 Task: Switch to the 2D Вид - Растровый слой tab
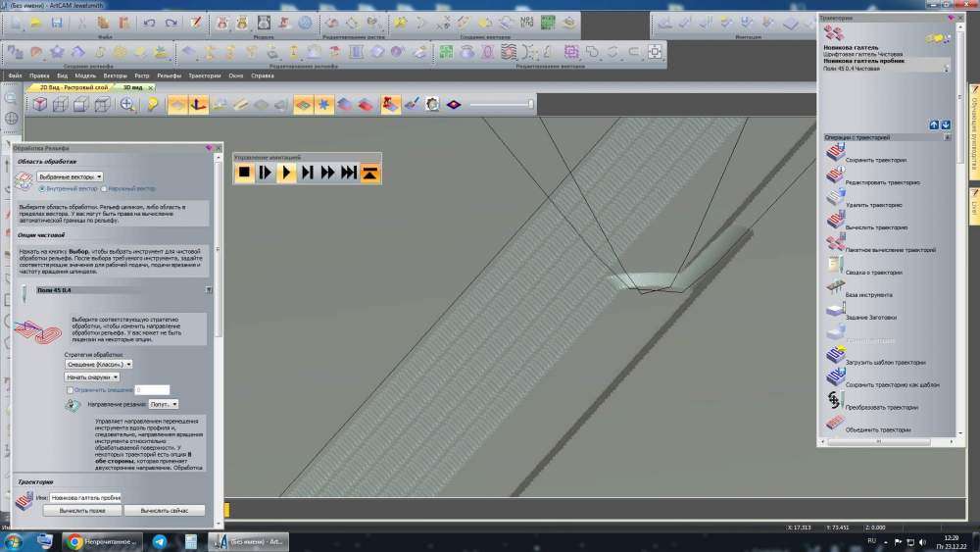coord(73,87)
